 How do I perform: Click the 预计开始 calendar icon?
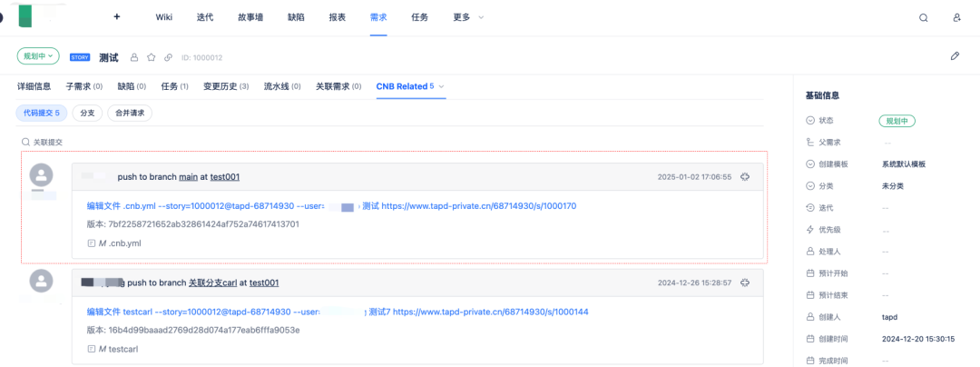[810, 273]
